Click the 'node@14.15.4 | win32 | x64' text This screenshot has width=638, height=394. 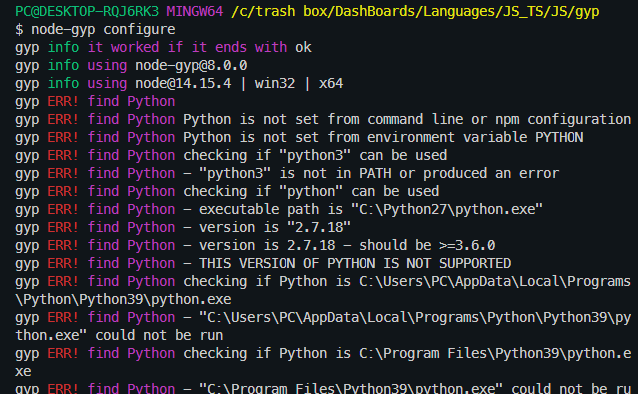coord(239,83)
